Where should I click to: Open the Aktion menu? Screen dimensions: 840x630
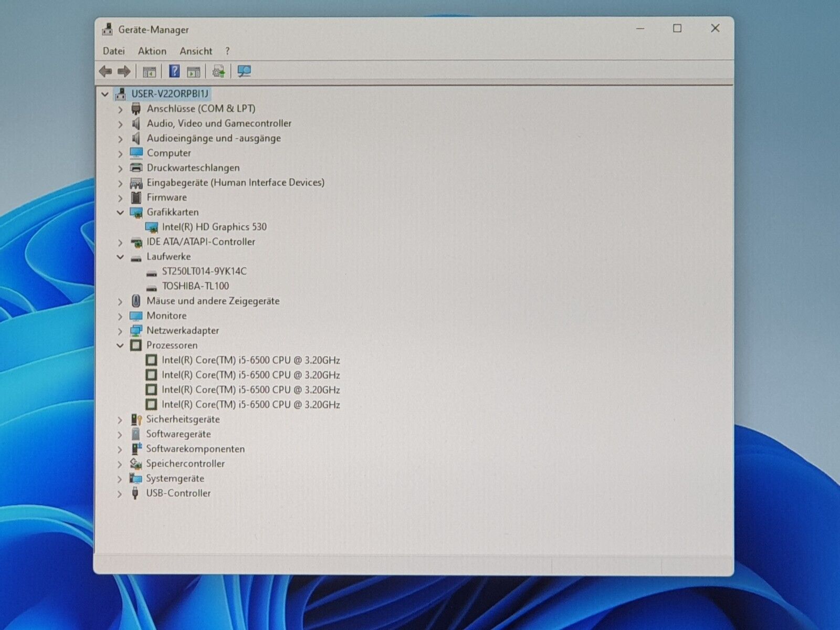point(152,51)
